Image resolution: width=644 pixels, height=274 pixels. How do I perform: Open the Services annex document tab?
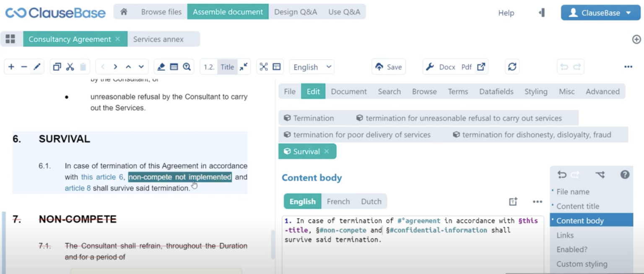(x=158, y=39)
